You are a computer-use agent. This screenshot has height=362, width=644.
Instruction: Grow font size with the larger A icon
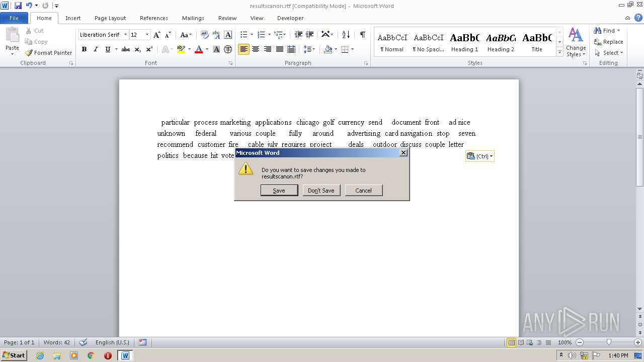click(x=157, y=35)
